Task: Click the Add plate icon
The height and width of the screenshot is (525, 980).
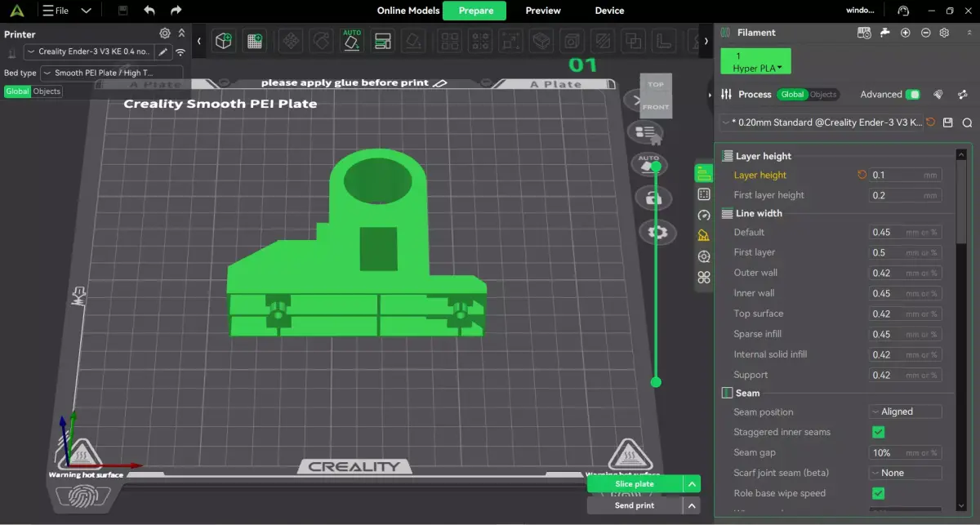Action: pyautogui.click(x=255, y=41)
